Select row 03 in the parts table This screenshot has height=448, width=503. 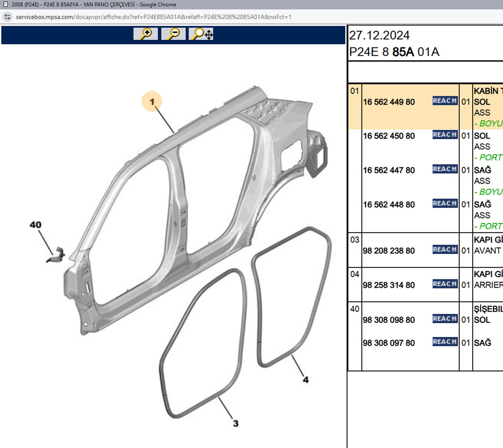tap(355, 240)
